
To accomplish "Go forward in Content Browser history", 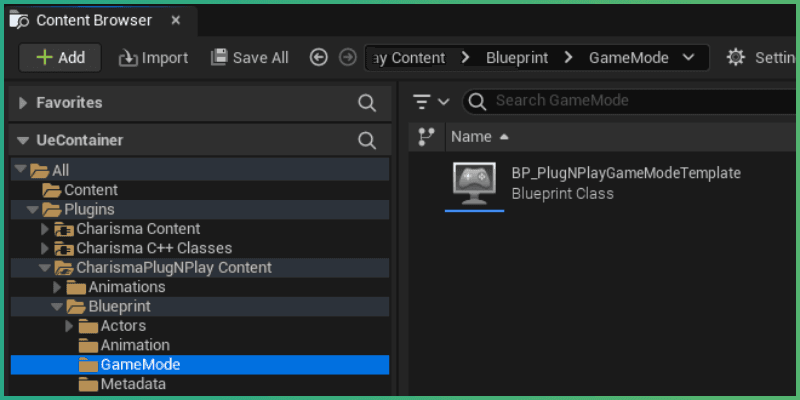I will 347,58.
